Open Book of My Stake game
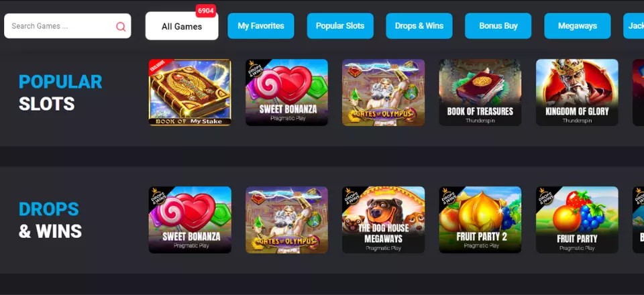This screenshot has width=644, height=295. click(190, 93)
